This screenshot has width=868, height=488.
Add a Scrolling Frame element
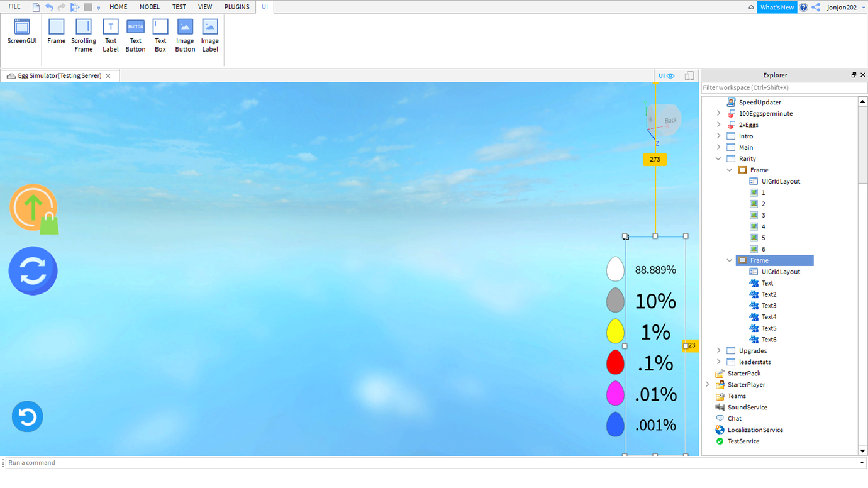click(x=84, y=35)
